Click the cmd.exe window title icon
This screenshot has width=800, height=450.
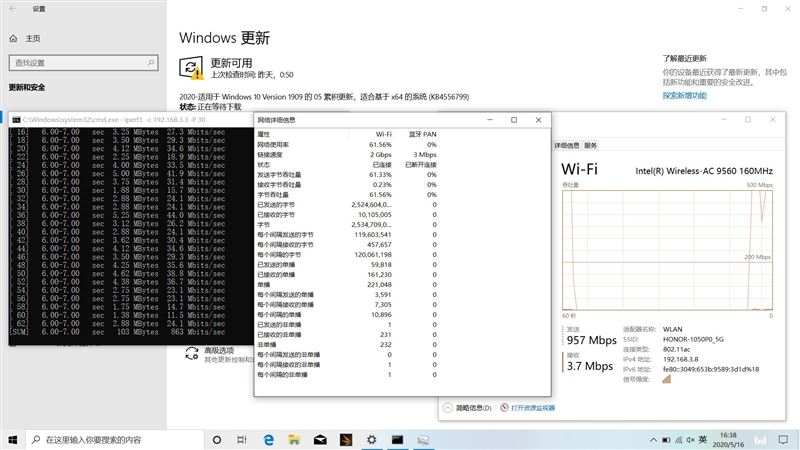coord(16,120)
